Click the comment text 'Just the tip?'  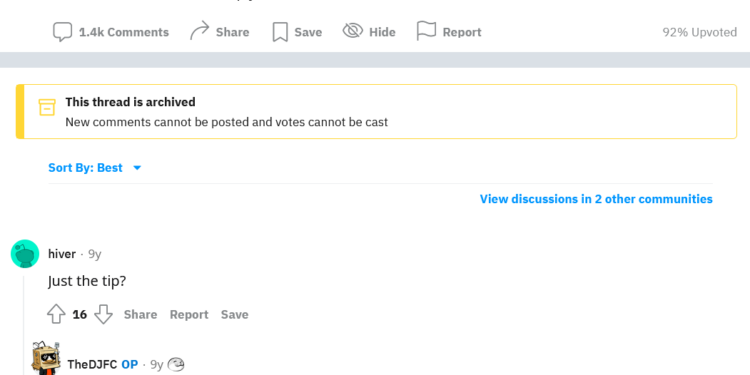[x=87, y=281]
